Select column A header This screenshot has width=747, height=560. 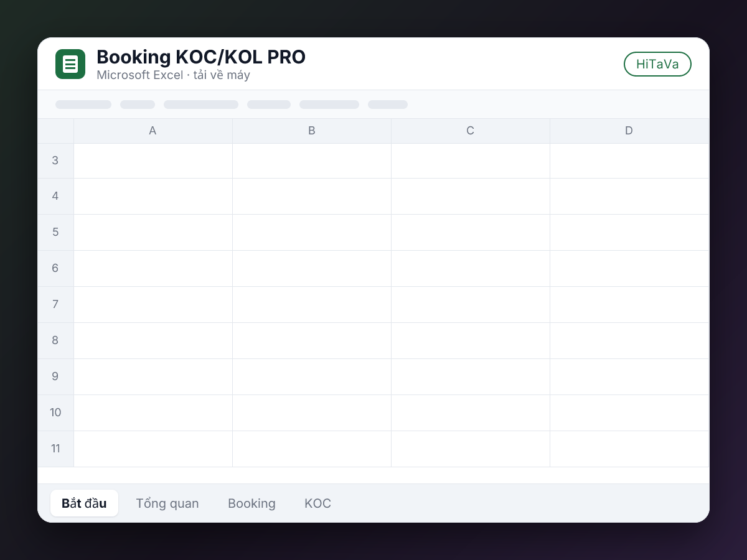coord(153,131)
